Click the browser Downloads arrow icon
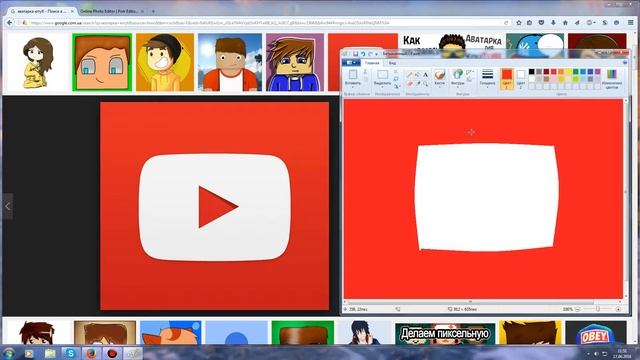Image resolution: width=640 pixels, height=360 pixels. click(553, 23)
